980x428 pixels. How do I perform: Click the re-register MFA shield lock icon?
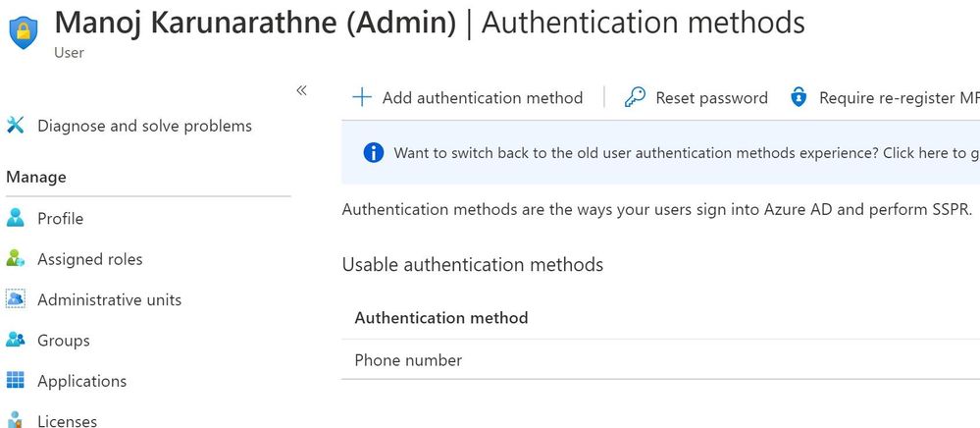click(799, 97)
